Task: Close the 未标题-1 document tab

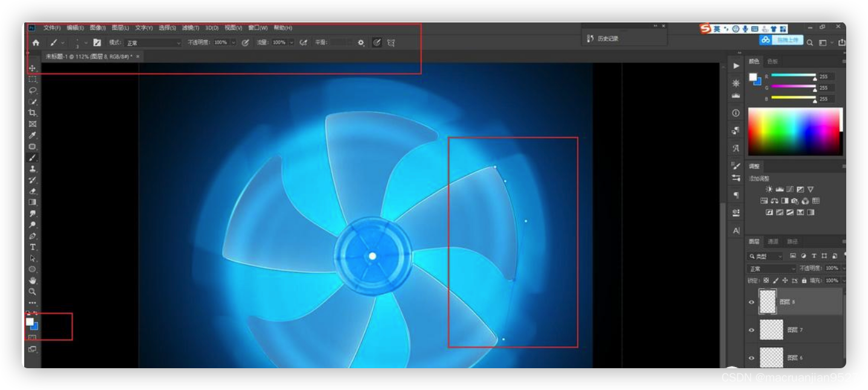Action: pos(137,56)
